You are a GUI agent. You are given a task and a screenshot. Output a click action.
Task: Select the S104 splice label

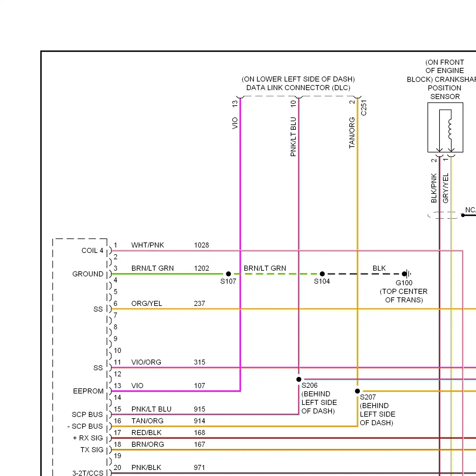pyautogui.click(x=322, y=281)
